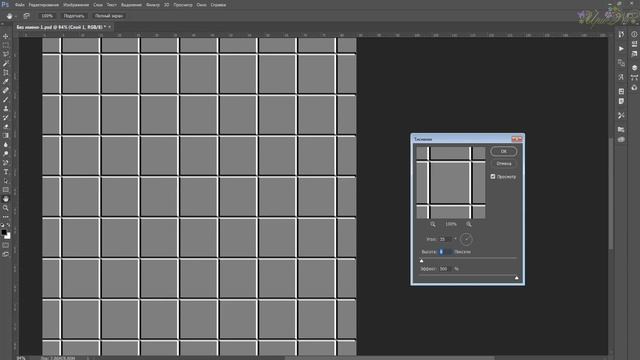Click the Emboss preview thumbnail

click(x=451, y=183)
